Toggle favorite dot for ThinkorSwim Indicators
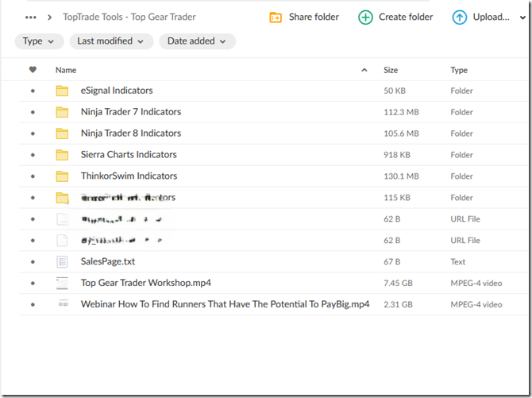 (x=33, y=176)
